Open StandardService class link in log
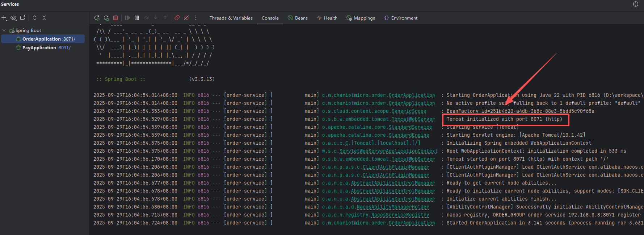The height and width of the screenshot is (235, 644). coord(410,127)
